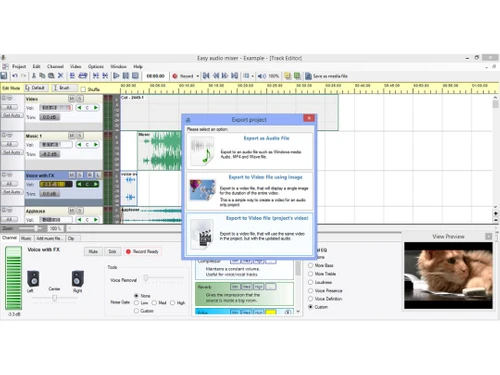Select Noise Gate None radio button
This screenshot has height=375, width=500.
(x=136, y=296)
